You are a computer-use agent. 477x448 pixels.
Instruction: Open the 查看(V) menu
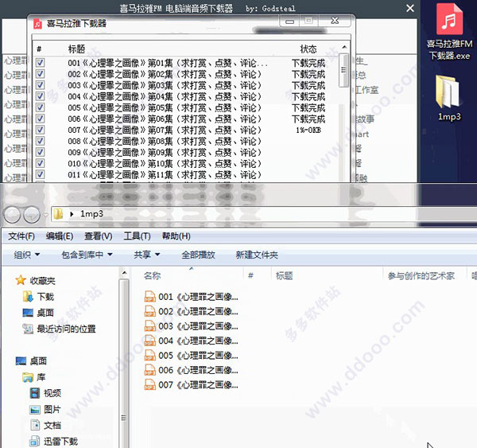(99, 236)
